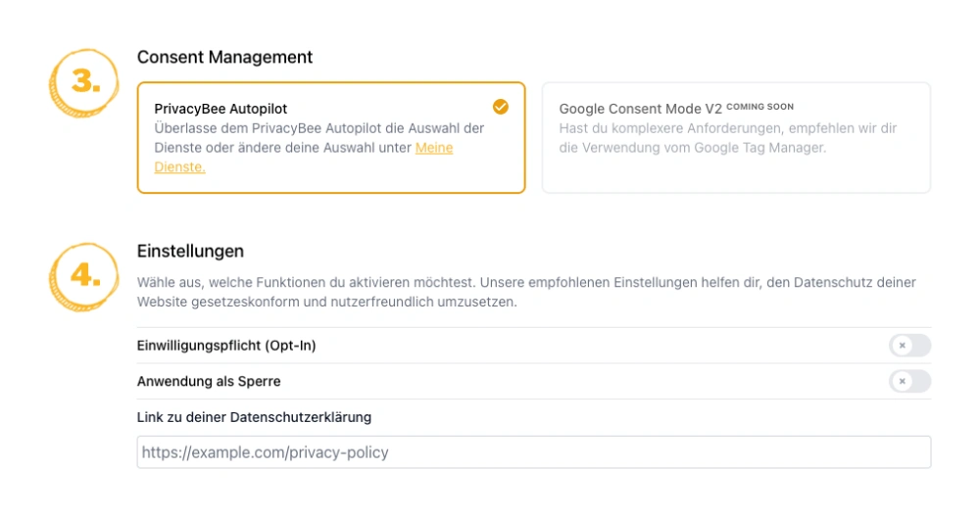Click the Einstellungen description paragraph

[x=526, y=292]
